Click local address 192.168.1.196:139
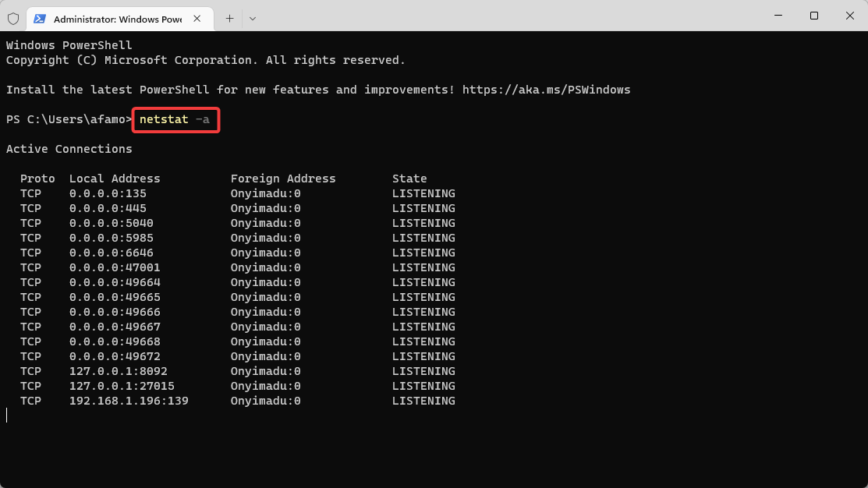Image resolution: width=868 pixels, height=488 pixels. coord(129,401)
